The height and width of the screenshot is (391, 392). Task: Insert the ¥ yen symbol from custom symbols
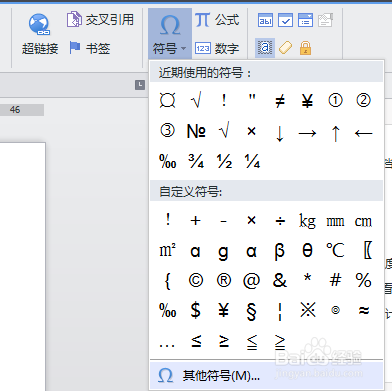224,310
